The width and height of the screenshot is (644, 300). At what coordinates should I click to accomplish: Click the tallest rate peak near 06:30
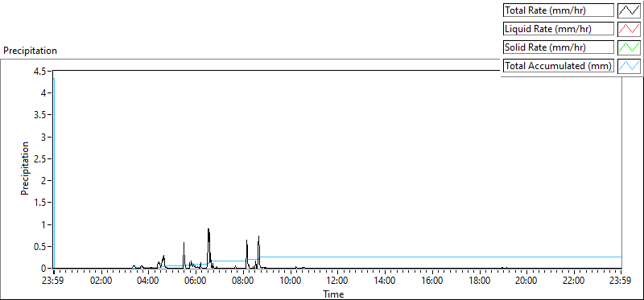coord(208,229)
